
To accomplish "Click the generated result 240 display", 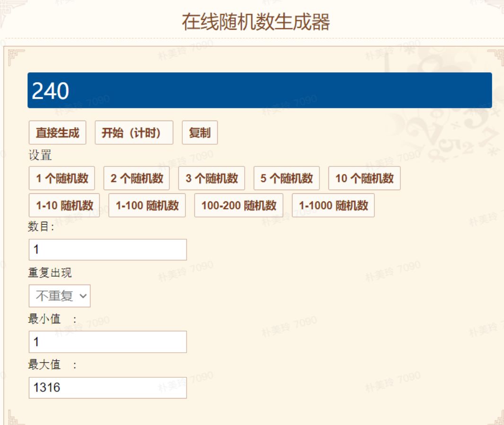I will click(x=260, y=90).
